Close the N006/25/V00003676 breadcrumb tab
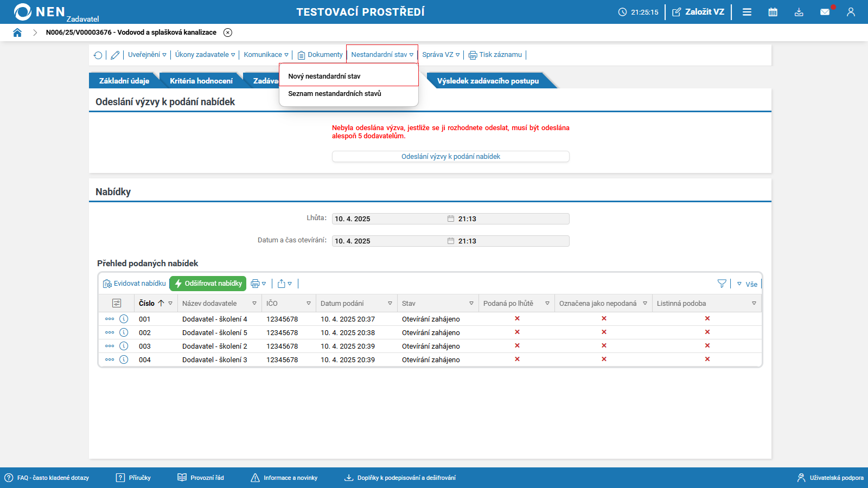868x488 pixels. point(228,33)
